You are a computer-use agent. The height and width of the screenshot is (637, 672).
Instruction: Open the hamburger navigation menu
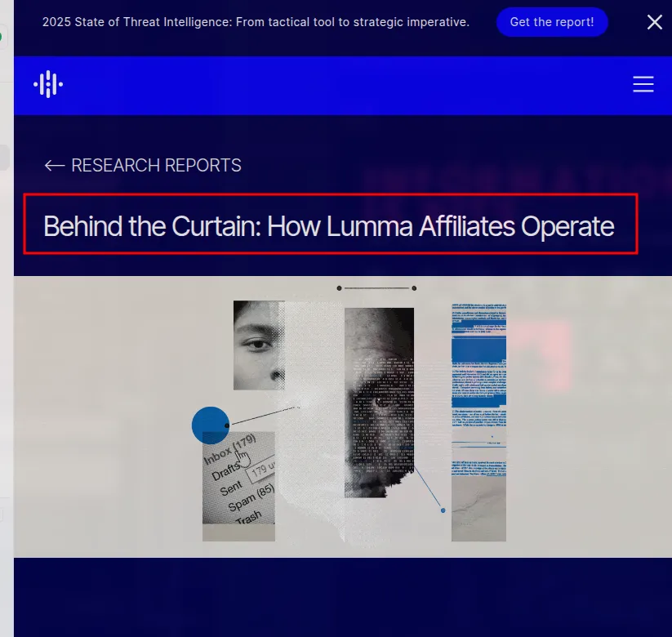click(x=643, y=84)
